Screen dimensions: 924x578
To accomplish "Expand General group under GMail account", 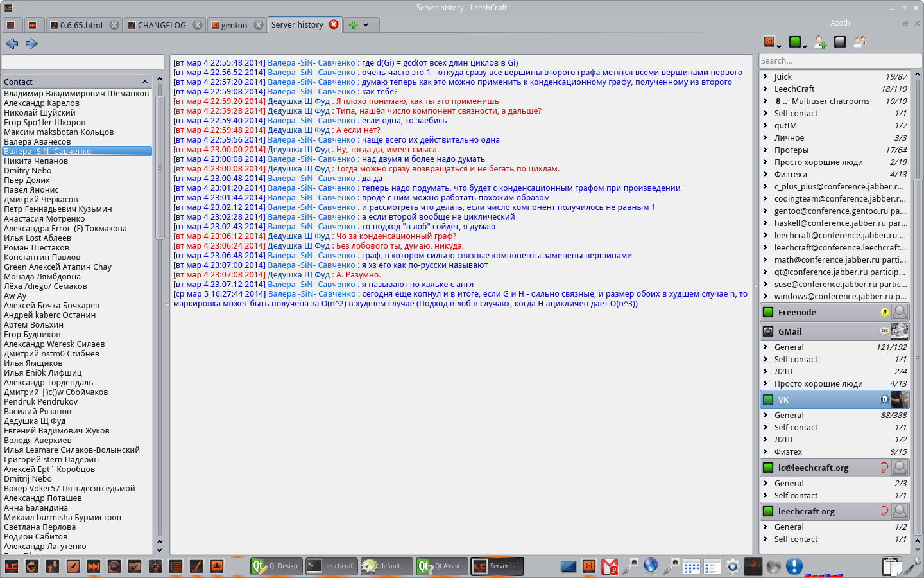I will coord(766,347).
